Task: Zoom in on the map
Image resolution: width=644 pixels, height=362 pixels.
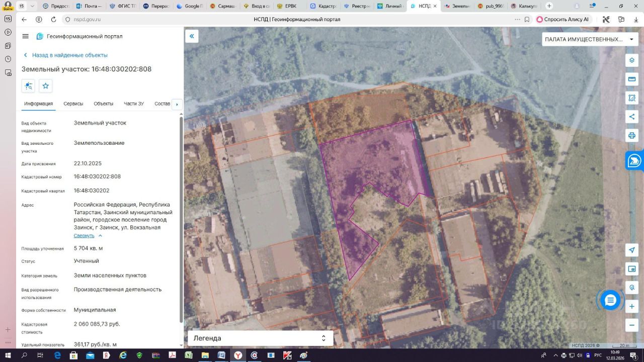Action: 632,306
